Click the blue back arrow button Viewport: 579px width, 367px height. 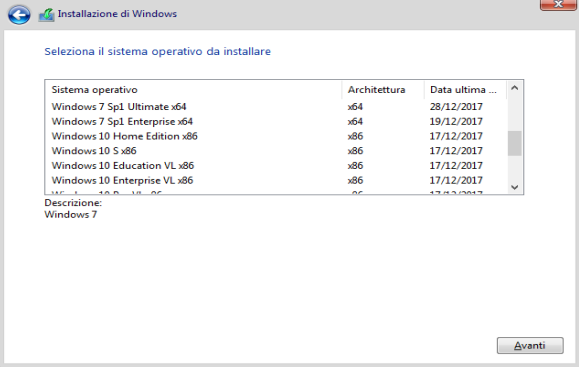pos(19,15)
